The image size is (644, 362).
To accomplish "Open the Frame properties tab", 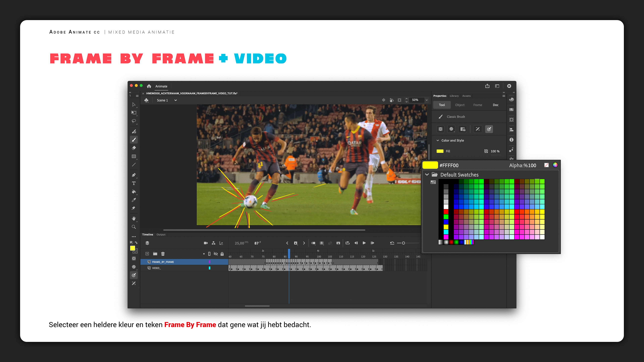I will [477, 105].
